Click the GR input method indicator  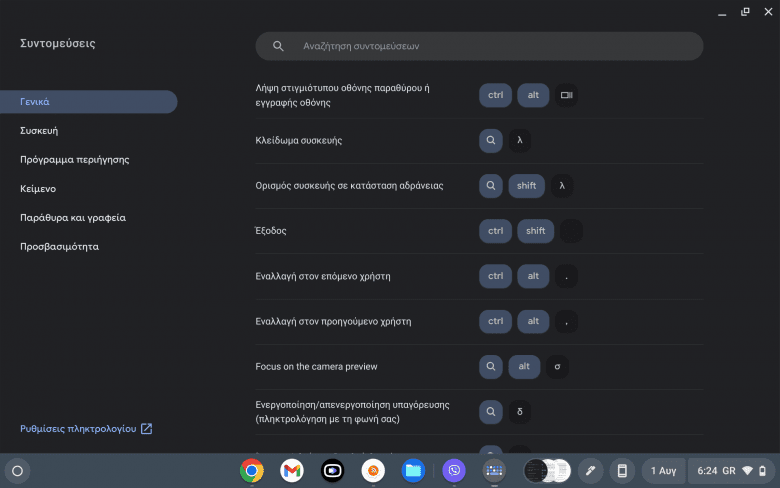729,471
